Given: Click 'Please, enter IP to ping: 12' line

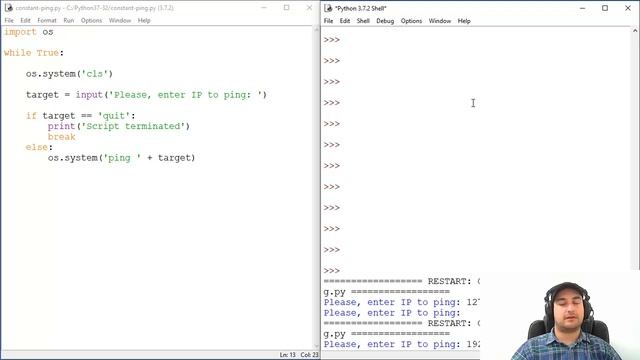Looking at the screenshot, I should tap(402, 302).
